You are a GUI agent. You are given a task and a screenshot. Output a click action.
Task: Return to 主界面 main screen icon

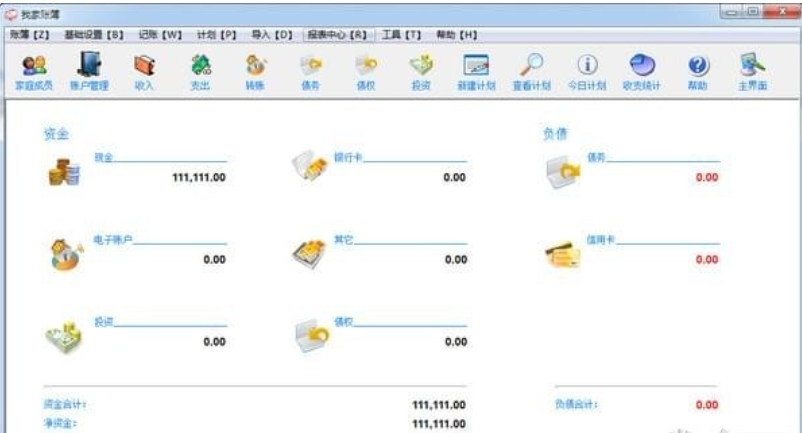tap(752, 72)
